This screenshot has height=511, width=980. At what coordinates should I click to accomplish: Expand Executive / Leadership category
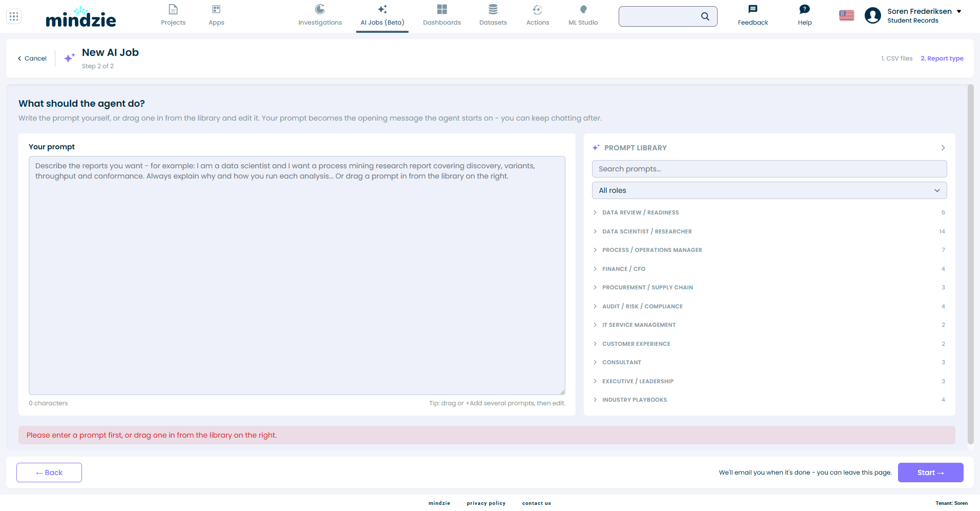coord(769,381)
